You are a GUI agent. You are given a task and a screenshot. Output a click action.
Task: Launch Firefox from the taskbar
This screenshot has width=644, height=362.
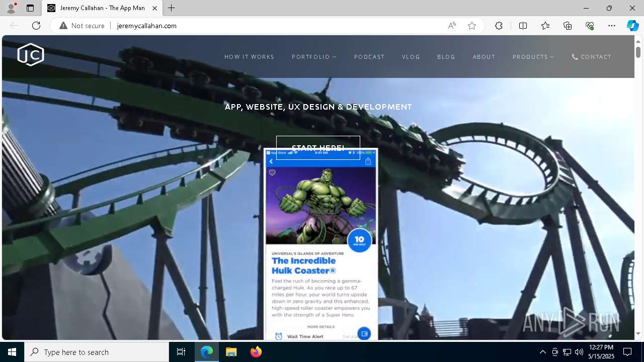click(x=256, y=352)
